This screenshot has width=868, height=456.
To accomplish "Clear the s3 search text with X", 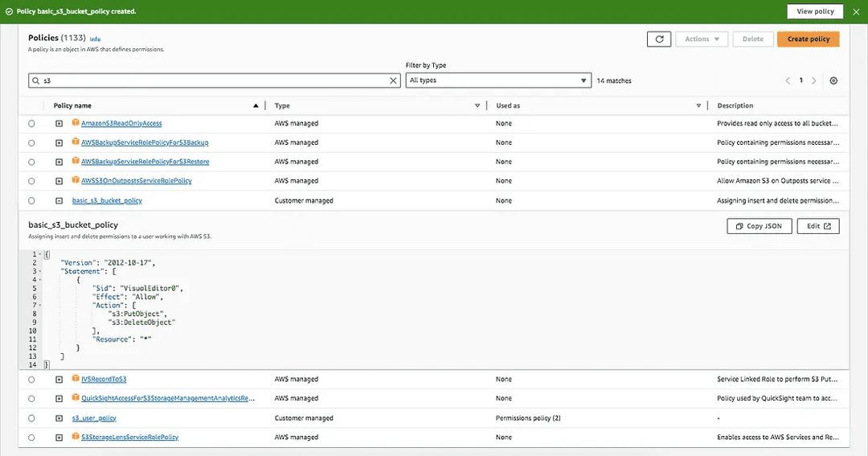I will 393,81.
